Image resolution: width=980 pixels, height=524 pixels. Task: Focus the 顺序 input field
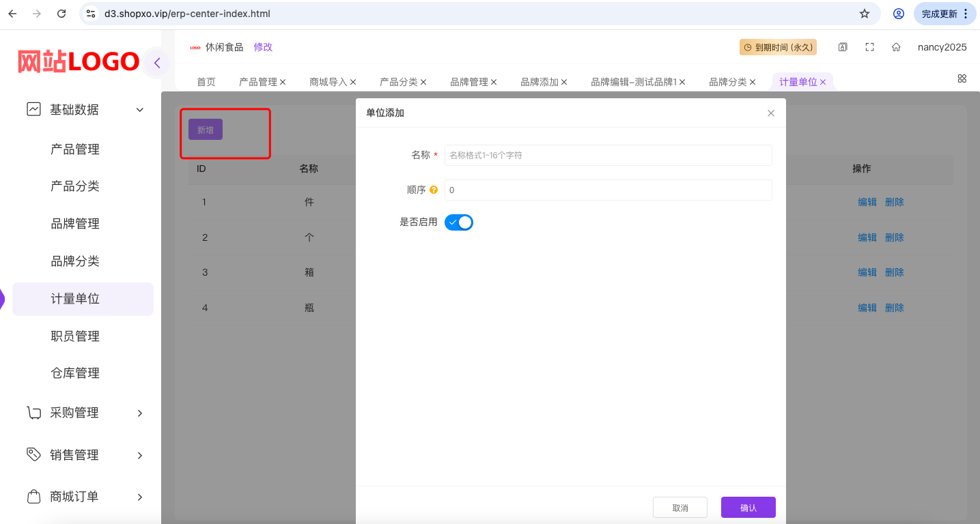pos(608,190)
